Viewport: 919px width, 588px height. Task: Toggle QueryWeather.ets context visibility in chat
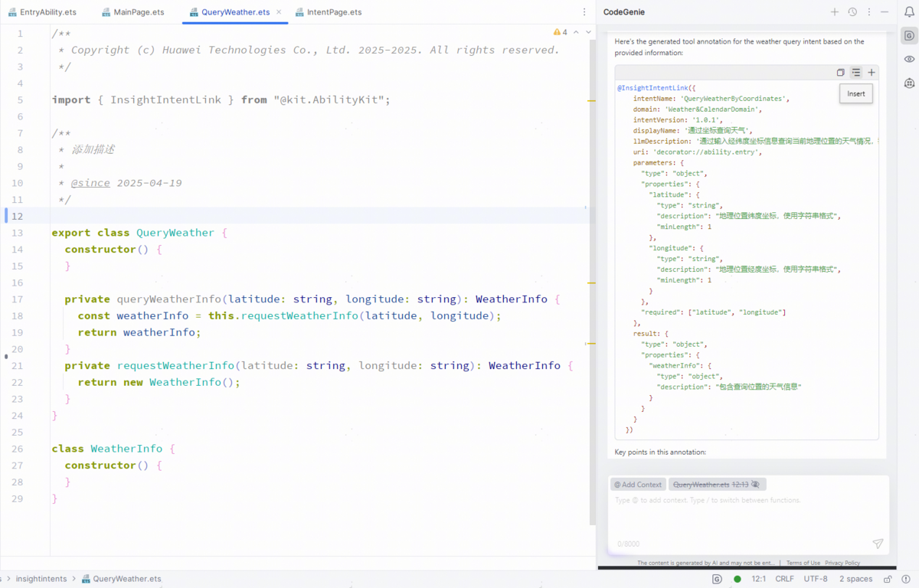pyautogui.click(x=755, y=485)
